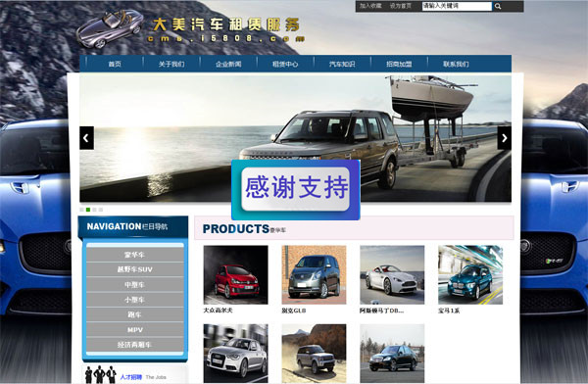Open the red 大众高尔夫 car thumbnail
Screen dimensions: 588x384
pos(236,275)
